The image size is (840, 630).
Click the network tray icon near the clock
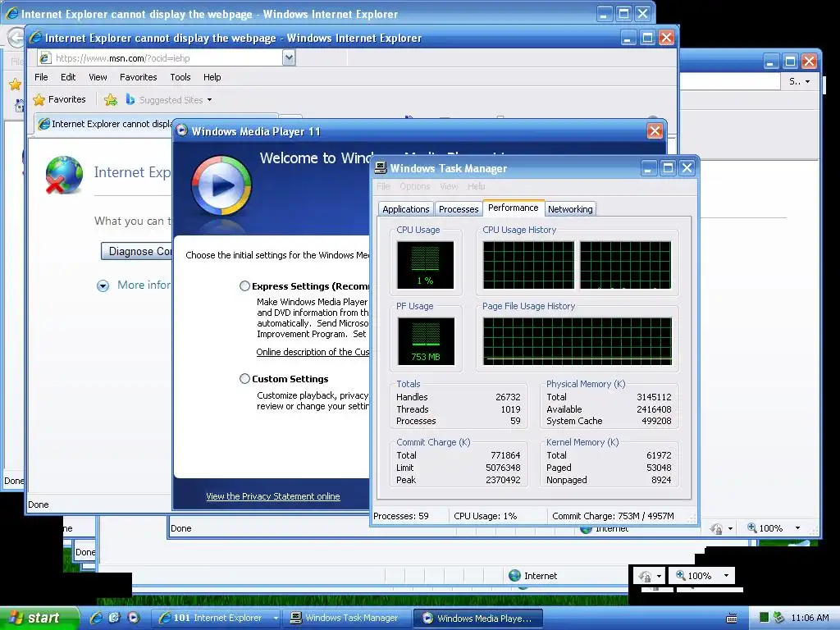tap(778, 618)
